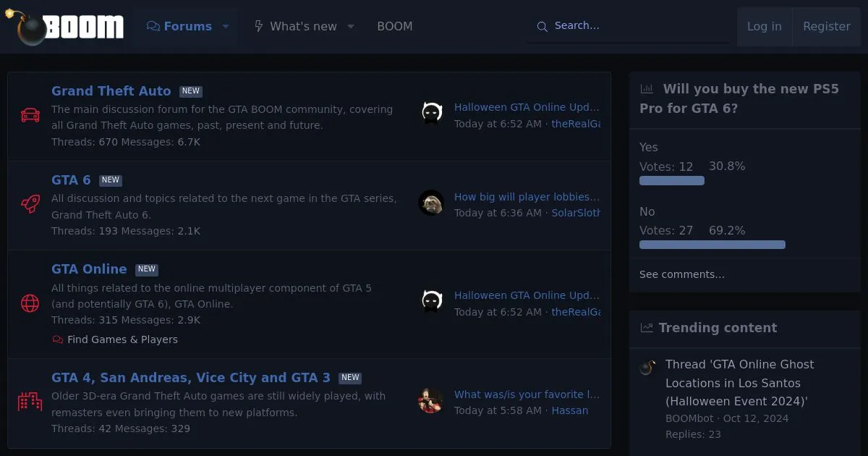Screen dimensions: 868x456
Task: Click 'Votes: 12' text in poll
Action: 666,166
